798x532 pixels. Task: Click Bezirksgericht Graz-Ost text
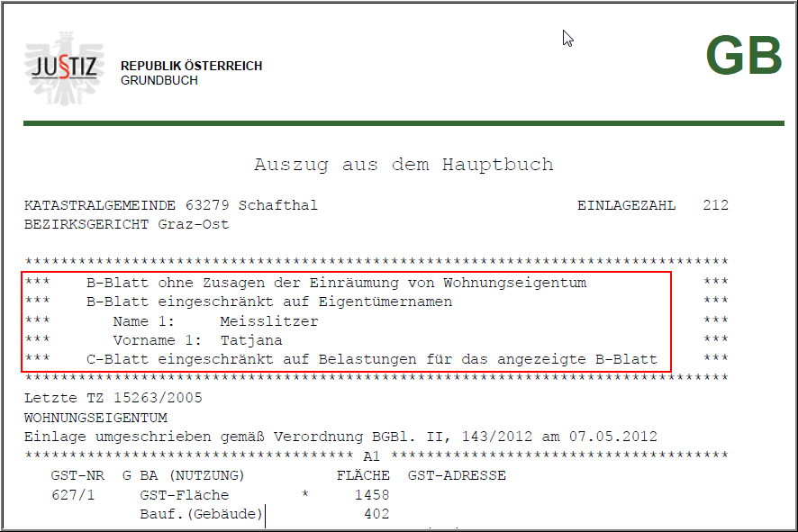pyautogui.click(x=126, y=224)
